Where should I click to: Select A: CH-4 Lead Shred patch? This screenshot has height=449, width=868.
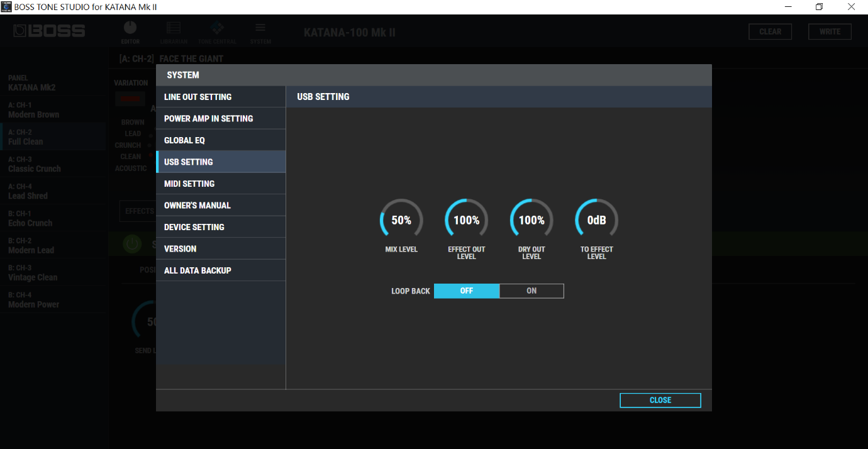point(53,191)
